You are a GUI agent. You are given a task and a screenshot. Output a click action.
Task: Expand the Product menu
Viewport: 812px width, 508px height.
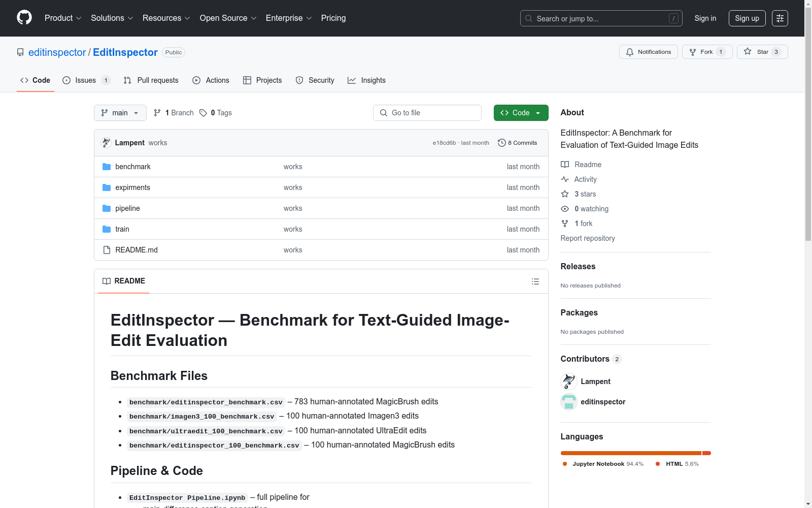tap(63, 18)
